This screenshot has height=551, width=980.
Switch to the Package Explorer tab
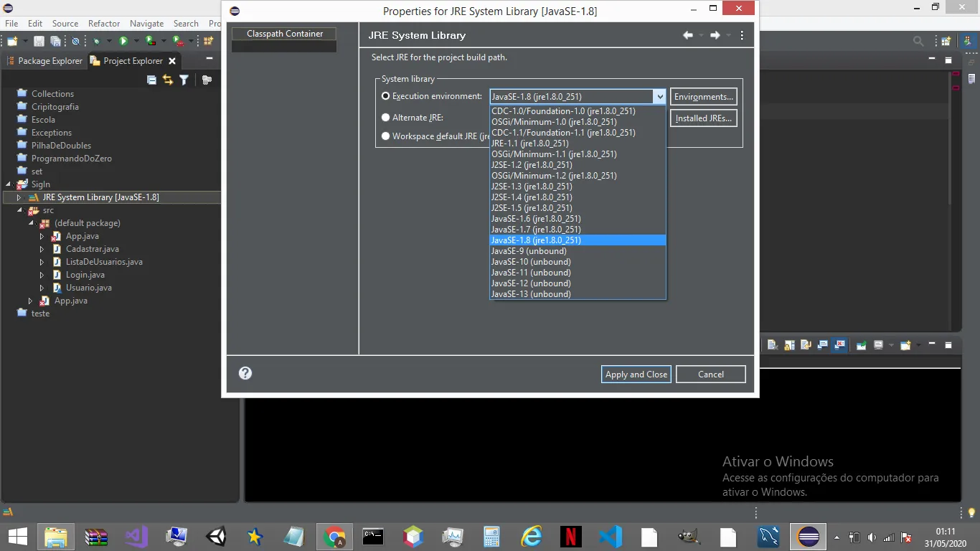pyautogui.click(x=44, y=61)
